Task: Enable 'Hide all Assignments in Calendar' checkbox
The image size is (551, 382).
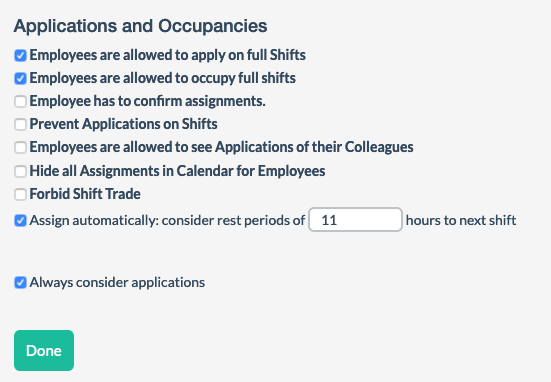Action: coord(20,171)
